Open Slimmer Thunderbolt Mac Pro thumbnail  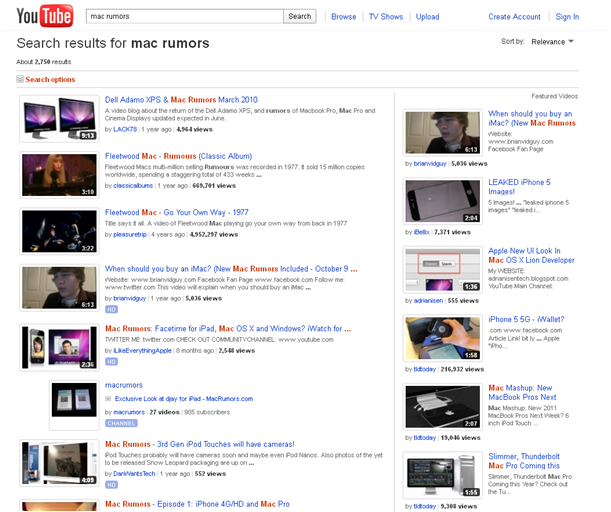click(x=443, y=475)
